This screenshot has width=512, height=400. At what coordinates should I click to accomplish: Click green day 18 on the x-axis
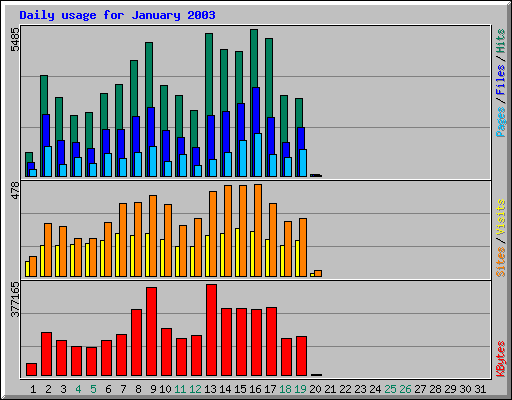285,389
